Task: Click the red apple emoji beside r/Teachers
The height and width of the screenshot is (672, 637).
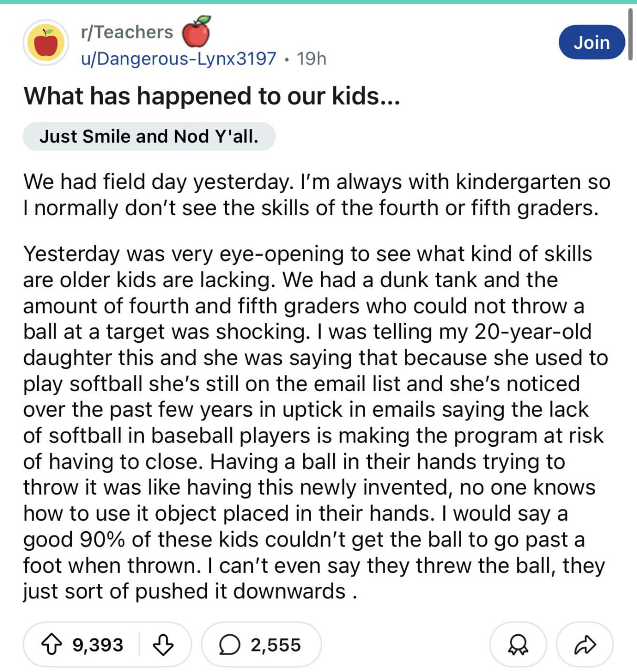Action: [x=196, y=31]
